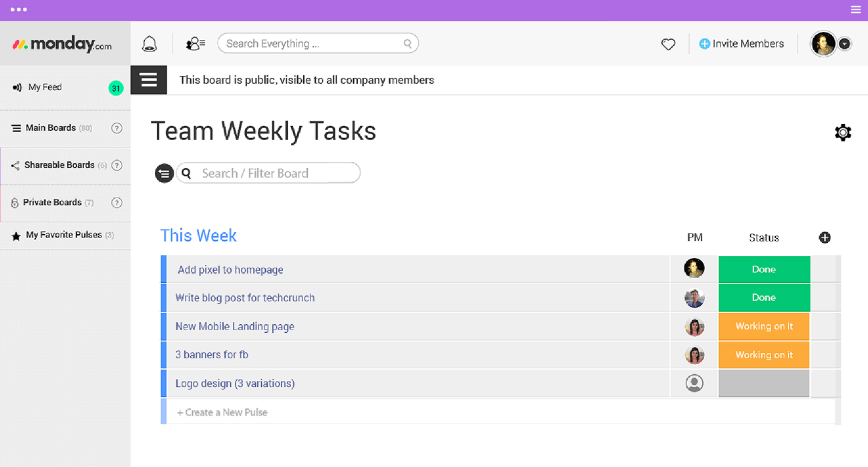This screenshot has width=868, height=467.
Task: Click the purple hamburger icon top right corner
Action: (x=855, y=9)
